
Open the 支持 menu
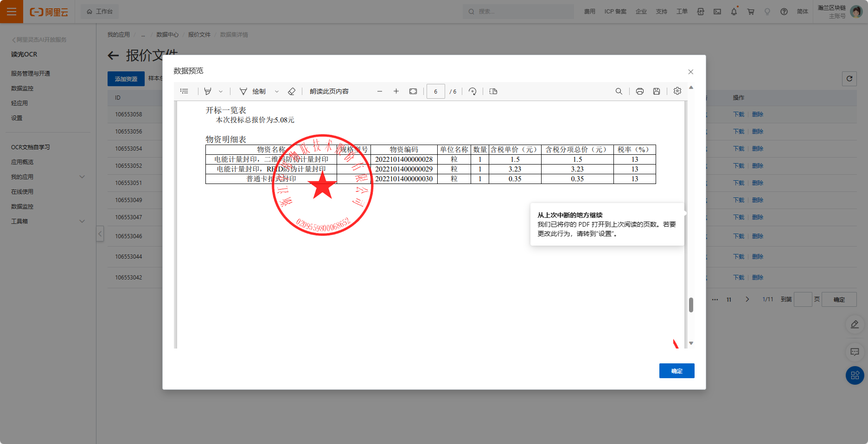pyautogui.click(x=662, y=12)
